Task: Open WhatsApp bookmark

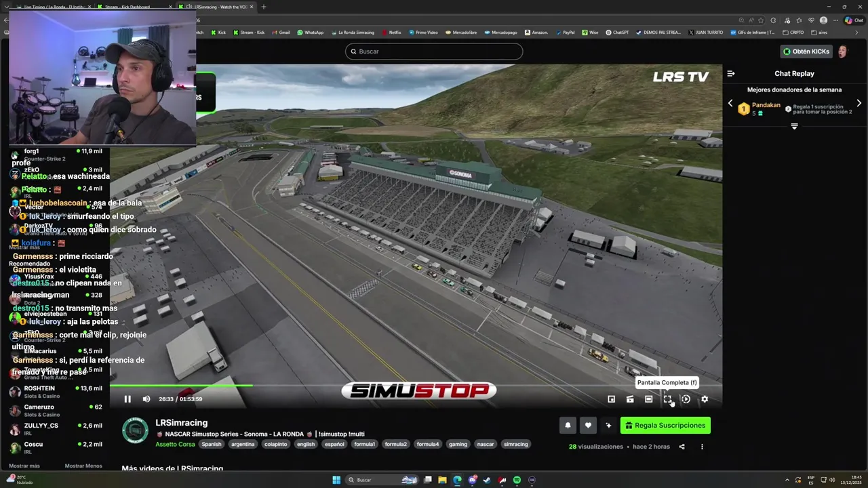Action: click(311, 33)
